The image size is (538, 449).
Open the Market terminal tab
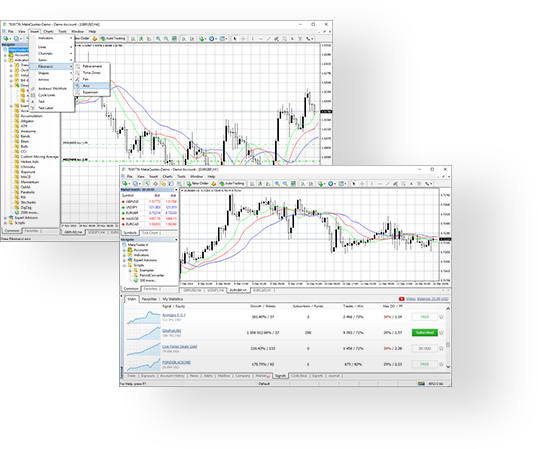(x=263, y=376)
